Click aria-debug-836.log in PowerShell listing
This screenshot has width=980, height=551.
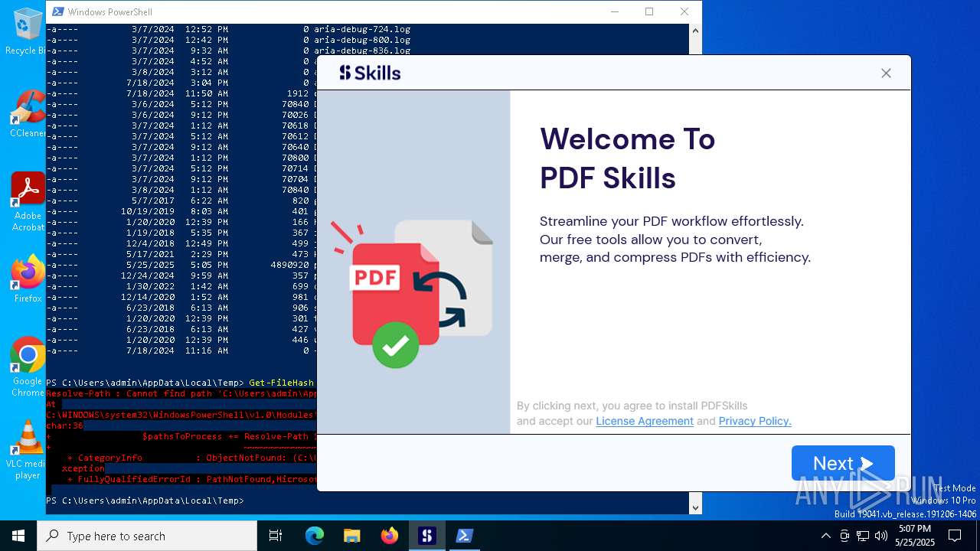pos(362,51)
